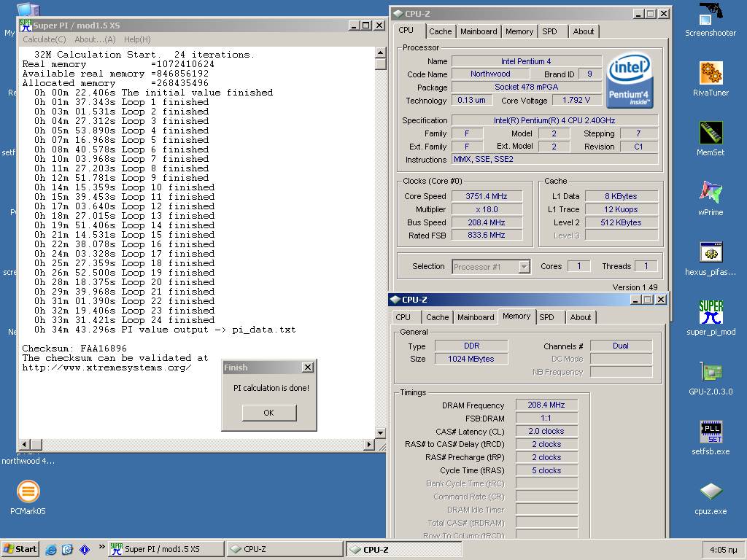Click the Super PI horizontal scroll left arrow
Screen dimensions: 747x560
click(24, 444)
